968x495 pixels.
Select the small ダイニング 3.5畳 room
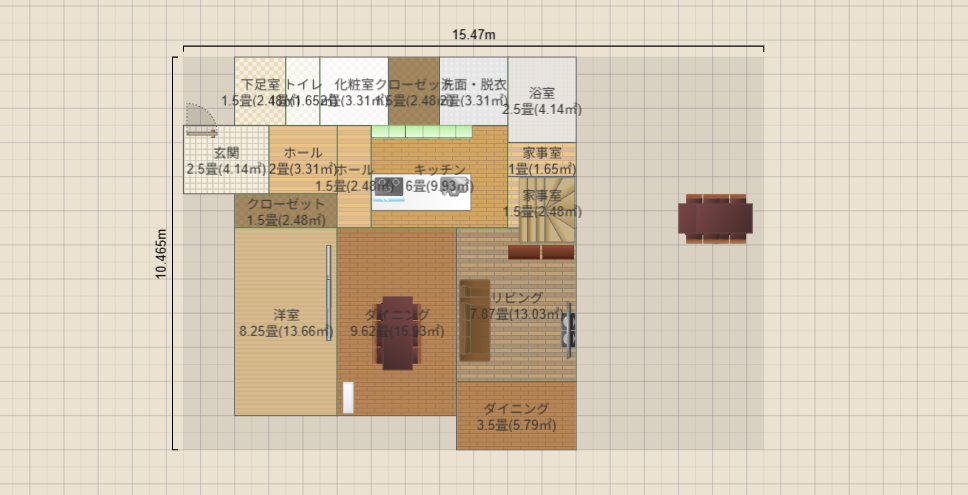tap(517, 415)
